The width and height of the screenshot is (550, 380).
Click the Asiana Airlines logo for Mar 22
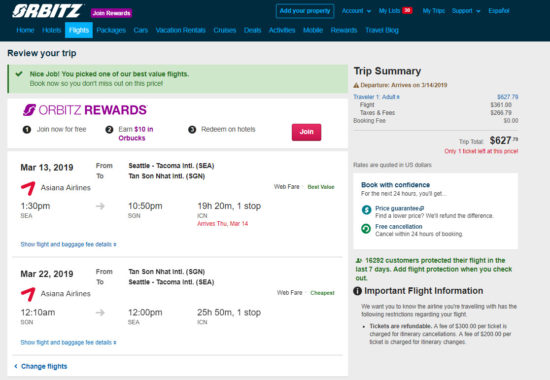coord(28,294)
